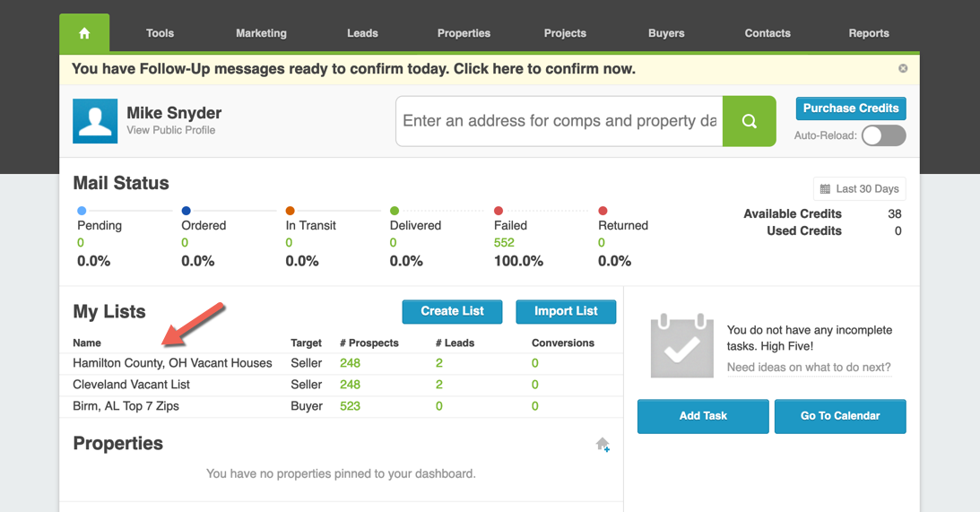Click the green search magnifier button

pos(749,121)
